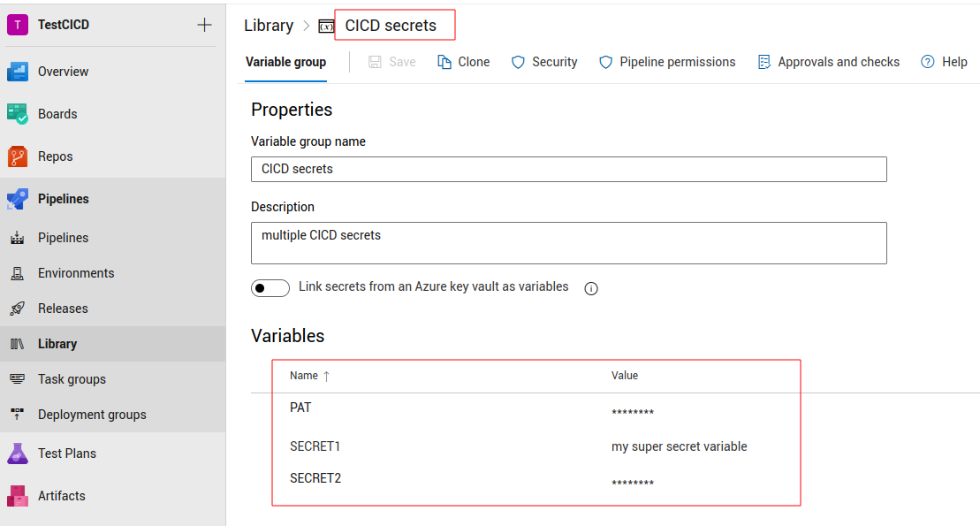Click the Releases rocket icon
This screenshot has width=980, height=526.
pos(18,309)
